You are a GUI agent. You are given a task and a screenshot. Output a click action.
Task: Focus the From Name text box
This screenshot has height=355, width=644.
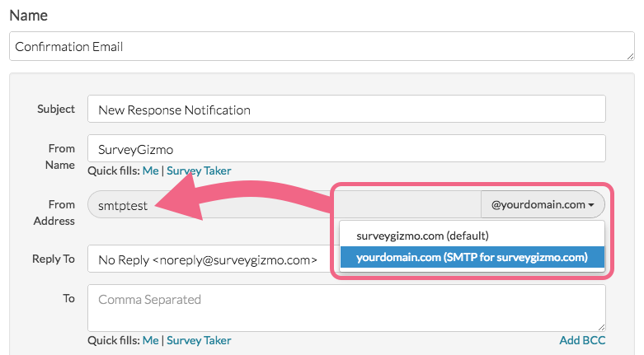(346, 149)
